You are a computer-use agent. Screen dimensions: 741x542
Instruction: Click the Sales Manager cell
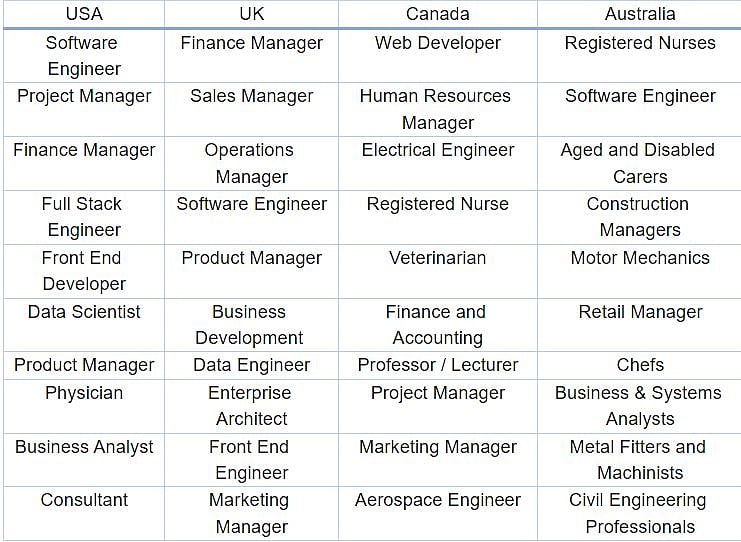(x=251, y=96)
